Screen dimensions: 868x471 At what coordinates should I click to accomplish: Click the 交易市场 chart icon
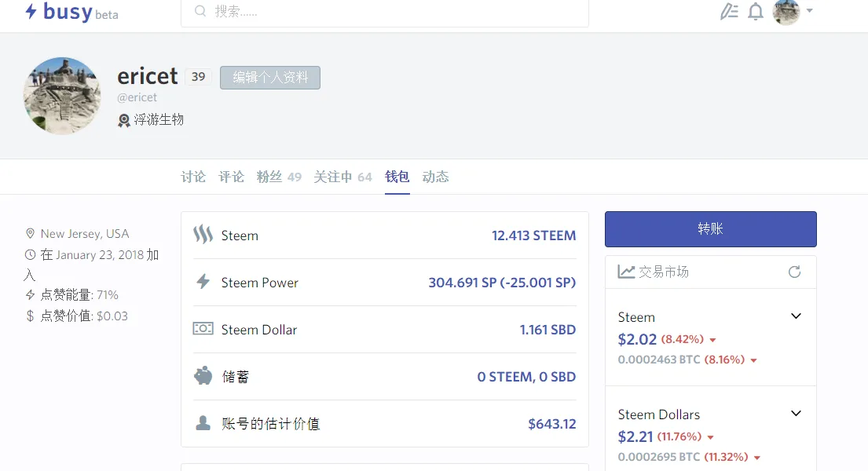626,272
